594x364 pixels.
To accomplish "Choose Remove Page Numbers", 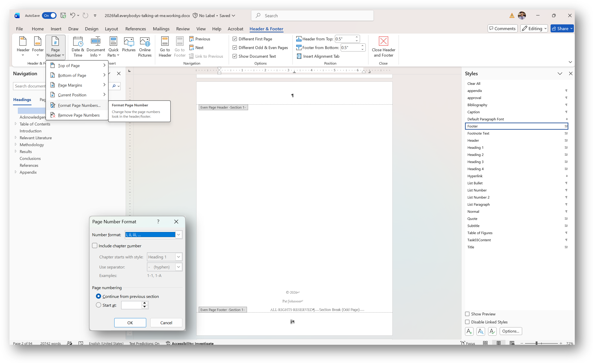I will [77, 115].
